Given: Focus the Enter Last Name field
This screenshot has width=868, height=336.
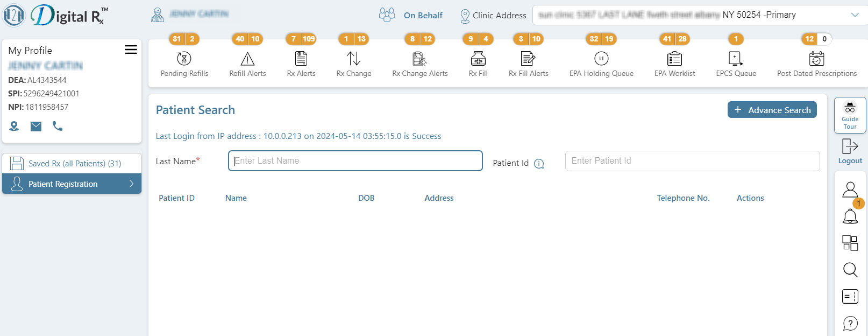Looking at the screenshot, I should pos(355,160).
